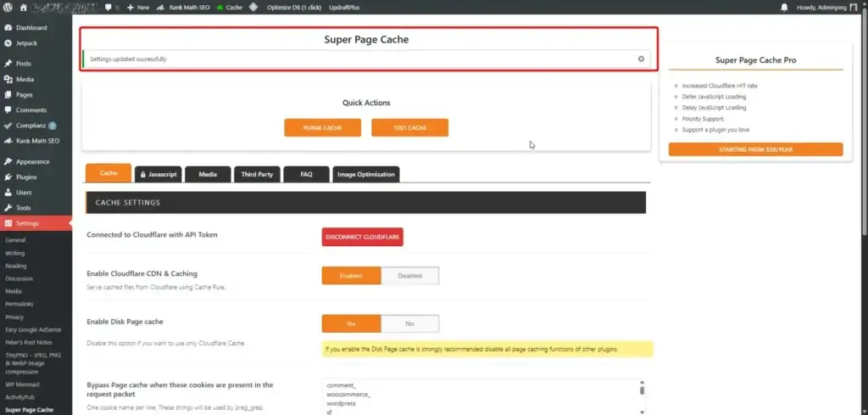Switch to the Cache tab

coord(108,173)
